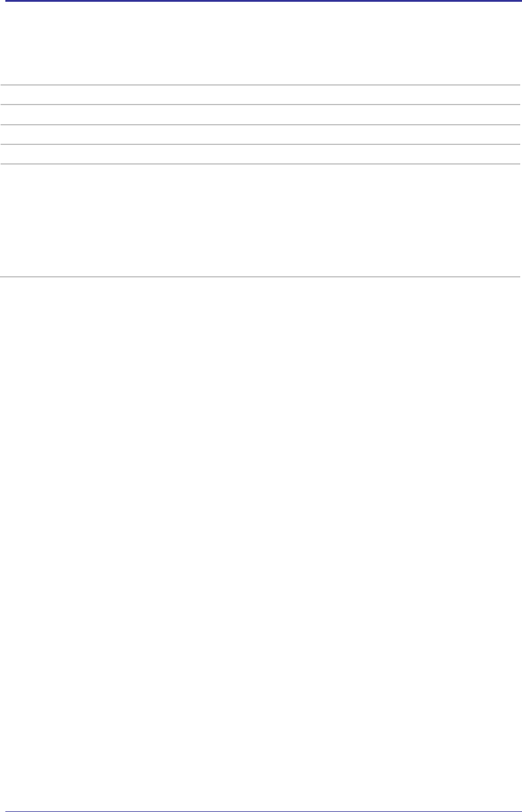Click the tall blank section below the fifth line
The height and width of the screenshot is (812, 522).
point(261,220)
